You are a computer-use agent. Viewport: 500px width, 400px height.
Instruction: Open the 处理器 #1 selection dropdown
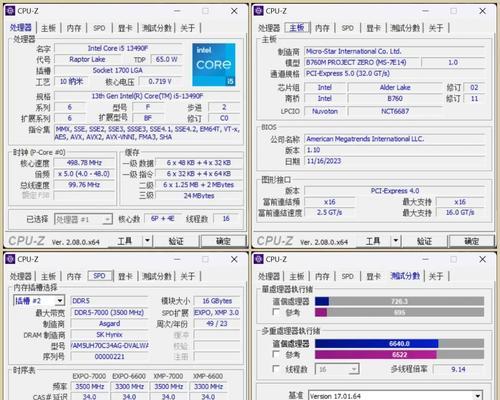click(x=83, y=219)
